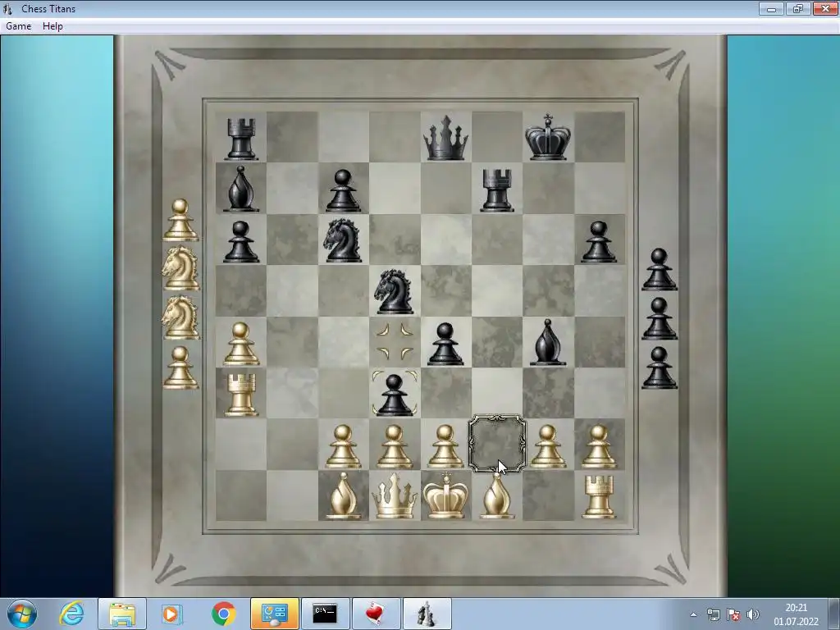
Task: Close the Chess Titans window
Action: [x=825, y=8]
